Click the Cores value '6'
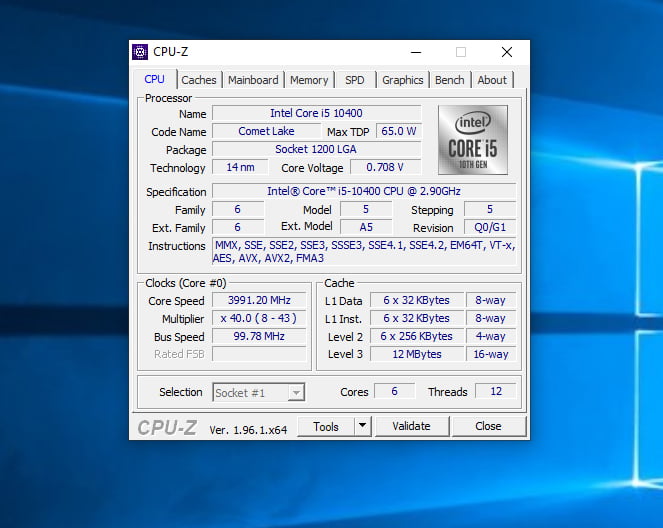Viewport: 663px width, 528px height. pyautogui.click(x=395, y=391)
